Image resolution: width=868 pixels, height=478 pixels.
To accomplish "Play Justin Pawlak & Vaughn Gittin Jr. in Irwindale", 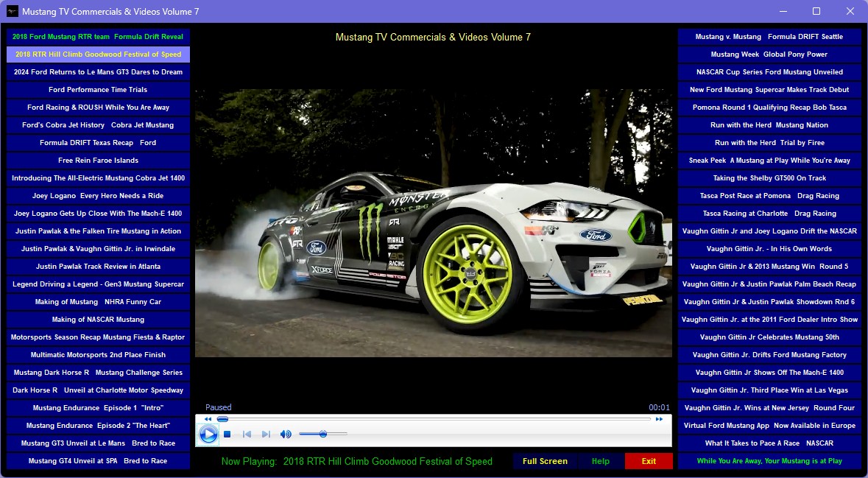I will (x=98, y=249).
